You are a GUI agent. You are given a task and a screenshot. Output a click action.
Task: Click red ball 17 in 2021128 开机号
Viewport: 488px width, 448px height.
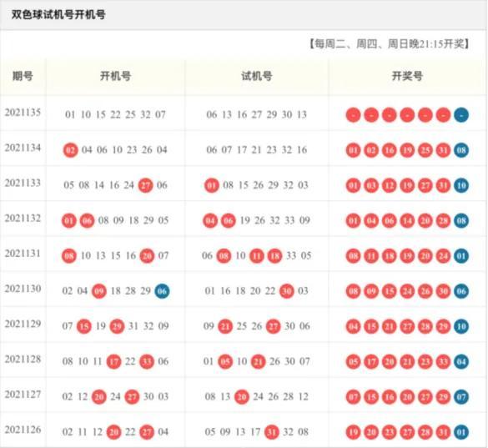click(114, 362)
